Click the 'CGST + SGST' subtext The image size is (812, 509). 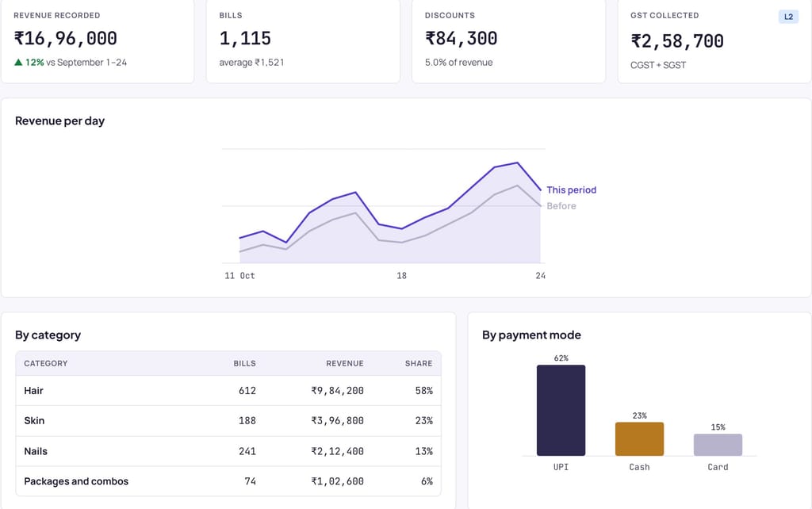(658, 65)
